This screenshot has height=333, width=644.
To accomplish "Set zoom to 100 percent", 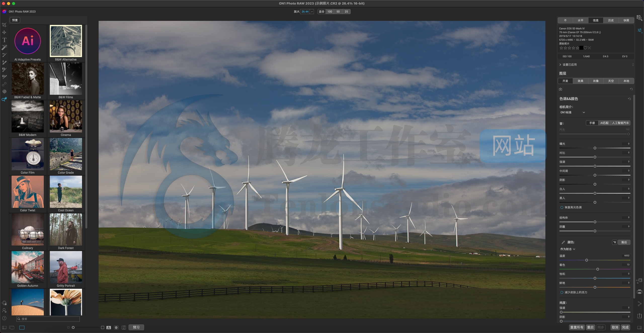I will pyautogui.click(x=330, y=12).
